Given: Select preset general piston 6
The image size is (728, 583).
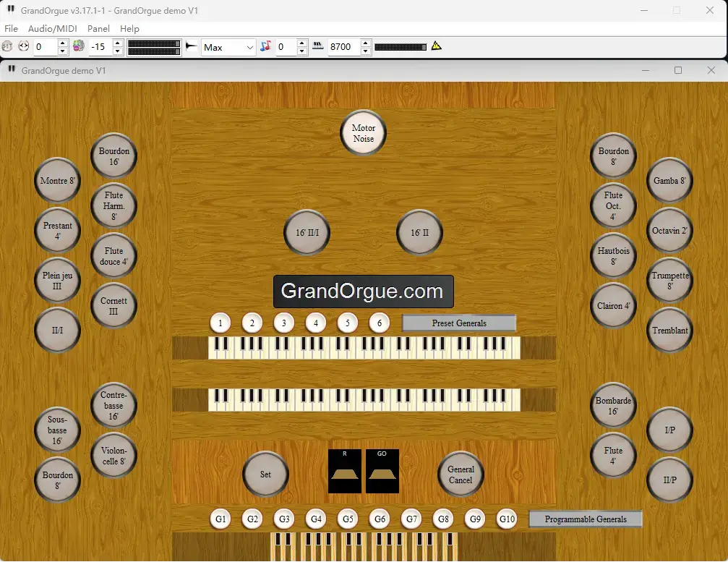Looking at the screenshot, I should (380, 323).
